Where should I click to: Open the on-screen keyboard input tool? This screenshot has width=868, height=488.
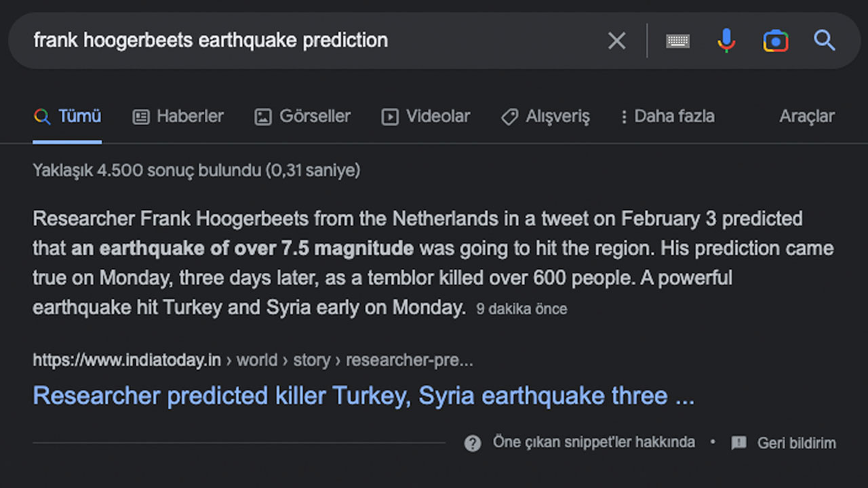click(677, 41)
